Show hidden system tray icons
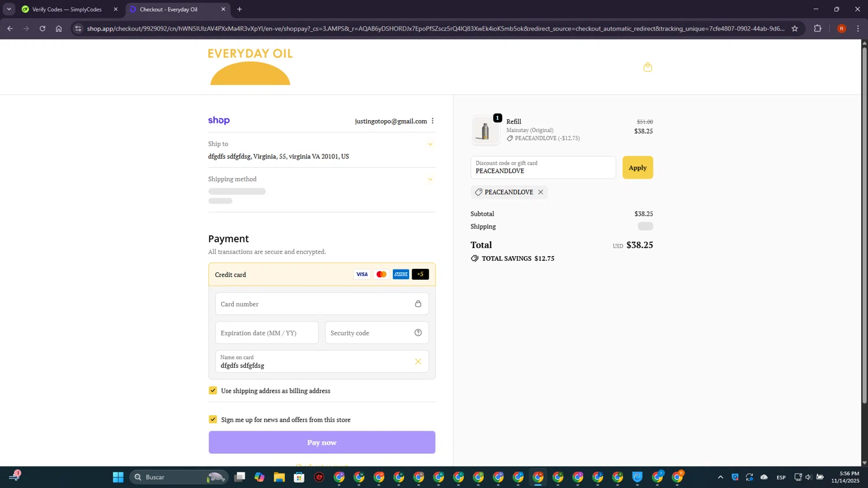 pos(720,477)
